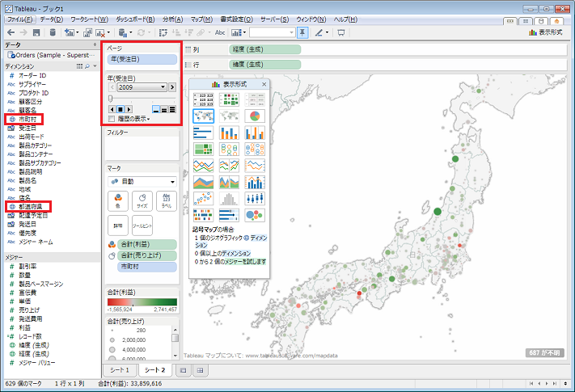Screen dimensions: 575x392
Task: Click the 表示形式 Show Me button
Action: (545, 32)
